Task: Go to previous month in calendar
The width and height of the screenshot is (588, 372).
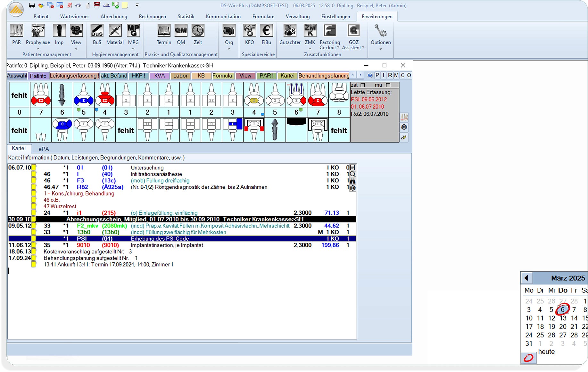Action: coord(526,278)
